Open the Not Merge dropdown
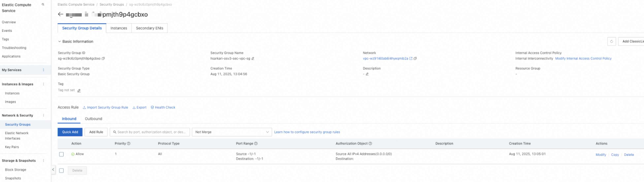This screenshot has height=182, width=644. pyautogui.click(x=232, y=132)
